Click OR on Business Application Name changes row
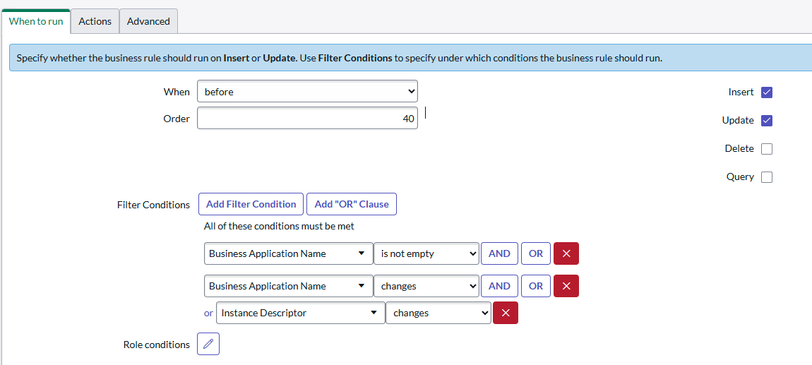Screen dimensions: 812x365 pyautogui.click(x=536, y=286)
